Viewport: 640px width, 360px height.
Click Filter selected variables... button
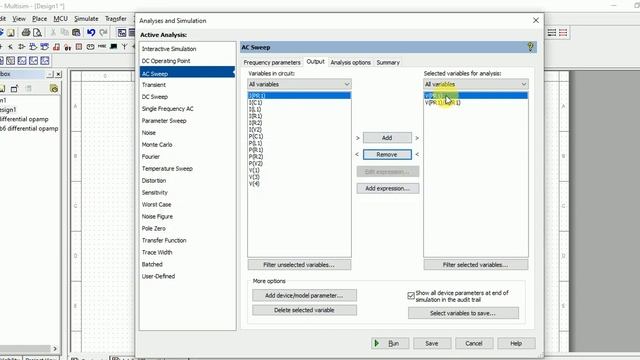(476, 265)
